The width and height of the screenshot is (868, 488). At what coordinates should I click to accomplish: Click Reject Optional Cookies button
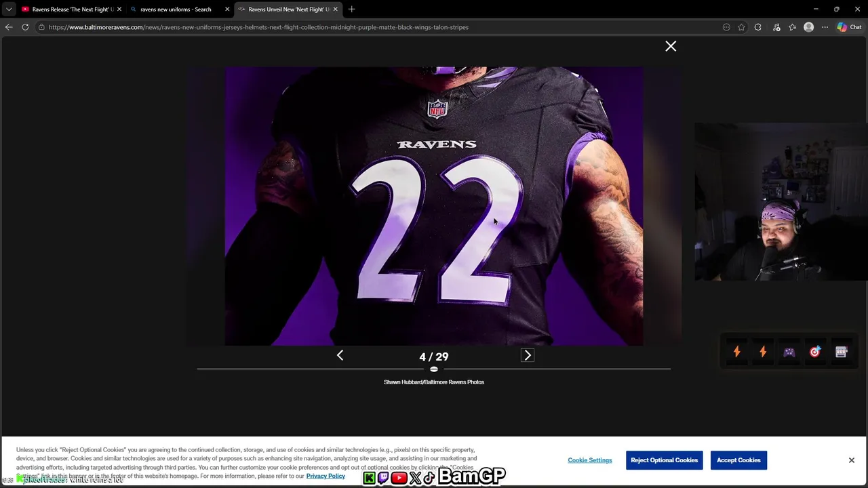[x=664, y=460]
